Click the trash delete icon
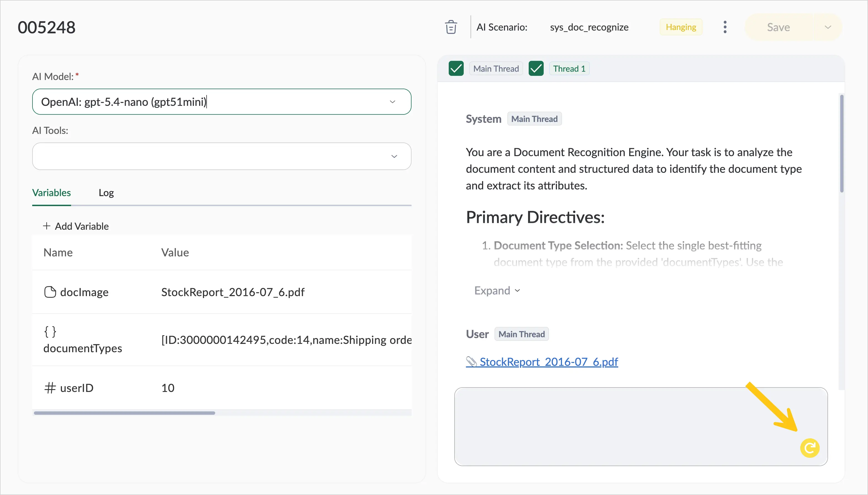 pos(451,27)
